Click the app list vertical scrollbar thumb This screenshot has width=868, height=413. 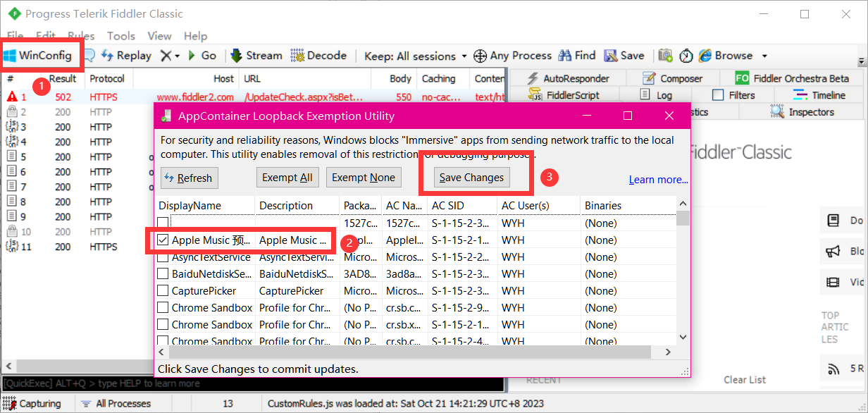[x=682, y=217]
